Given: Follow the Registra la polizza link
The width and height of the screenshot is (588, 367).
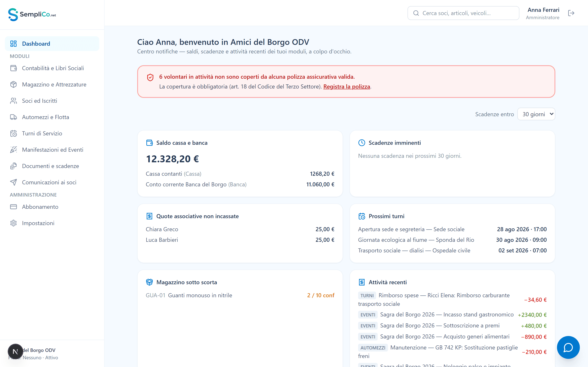Looking at the screenshot, I should click(347, 87).
